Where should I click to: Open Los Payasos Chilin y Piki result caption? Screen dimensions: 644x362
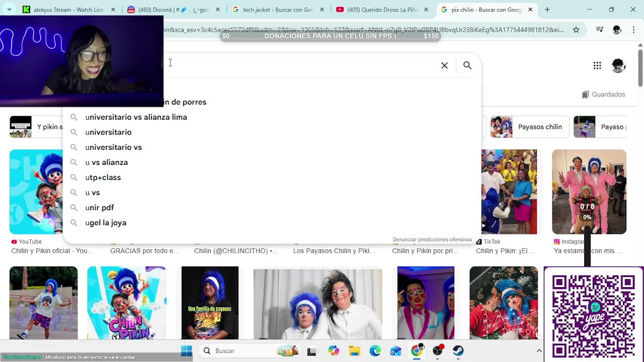[335, 251]
